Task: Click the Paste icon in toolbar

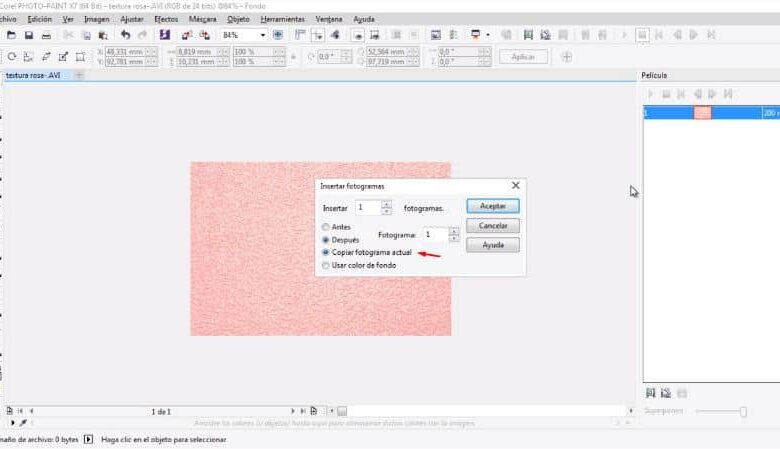Action: tap(103, 35)
